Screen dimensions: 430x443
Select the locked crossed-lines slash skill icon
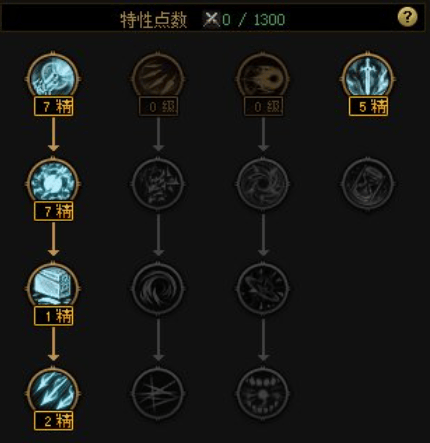click(158, 394)
